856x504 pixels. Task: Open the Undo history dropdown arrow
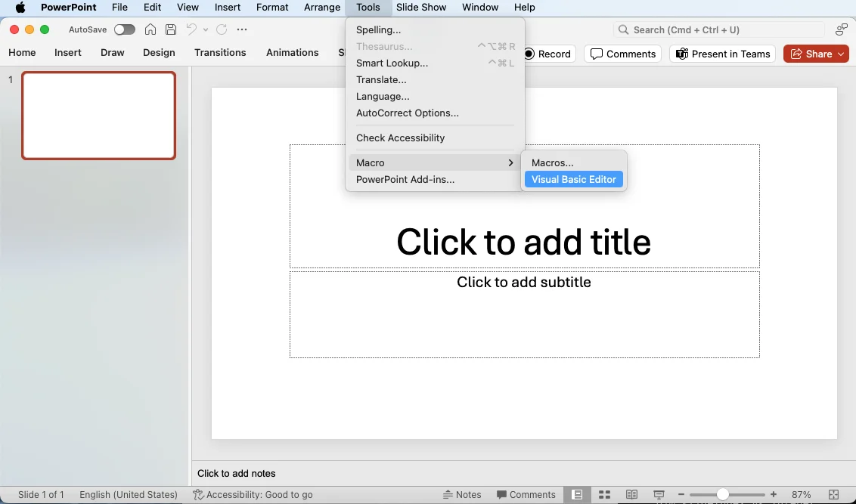(x=206, y=30)
